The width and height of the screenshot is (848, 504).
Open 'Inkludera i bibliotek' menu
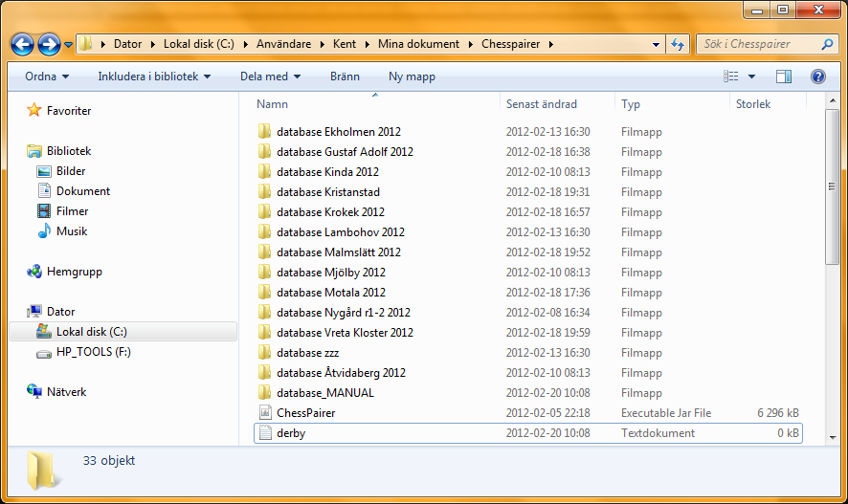(154, 77)
